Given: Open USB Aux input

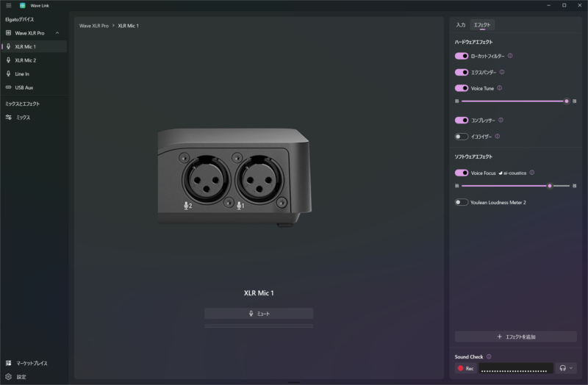Looking at the screenshot, I should click(34, 87).
